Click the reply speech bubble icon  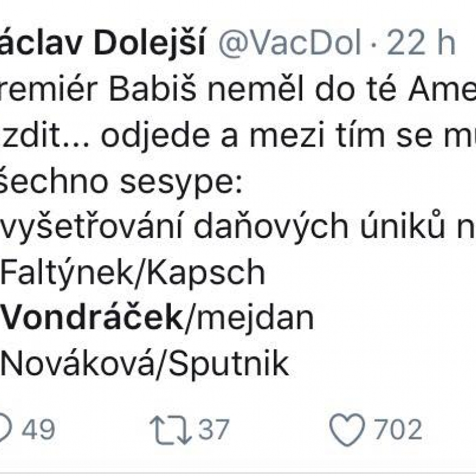click(5, 429)
